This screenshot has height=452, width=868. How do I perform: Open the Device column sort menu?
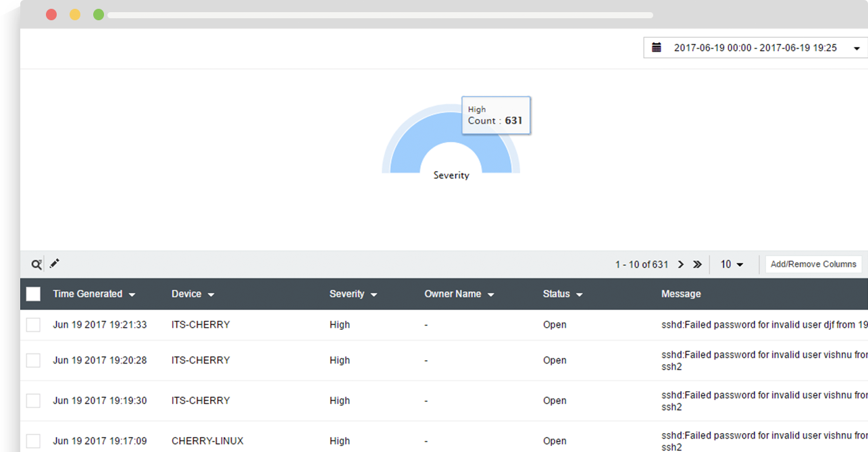211,294
